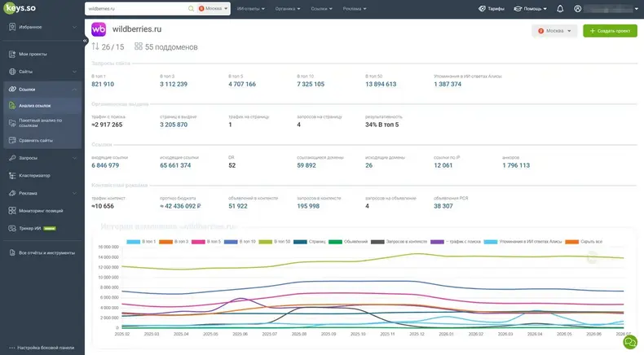Open ссылающиеся домены value 59 892
The image size is (644, 355).
[x=307, y=165]
